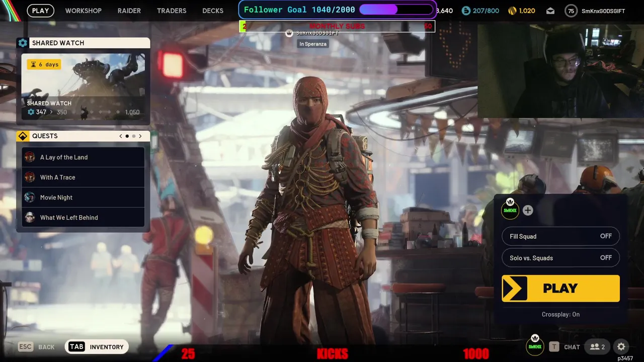Click the Shared Watch 347 progress track
The image size is (644, 362).
tap(83, 112)
